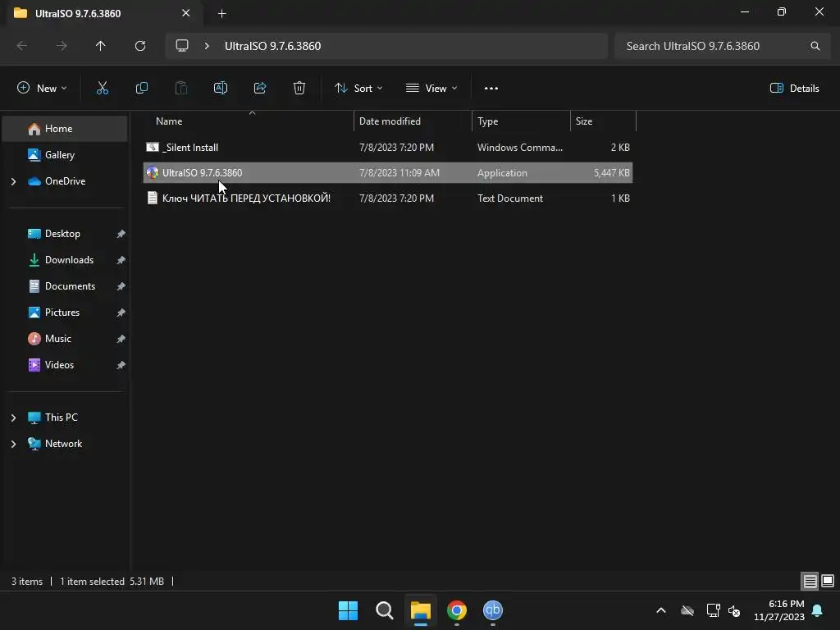Image resolution: width=840 pixels, height=630 pixels.
Task: Show hidden tray icons chevron
Action: pyautogui.click(x=661, y=610)
